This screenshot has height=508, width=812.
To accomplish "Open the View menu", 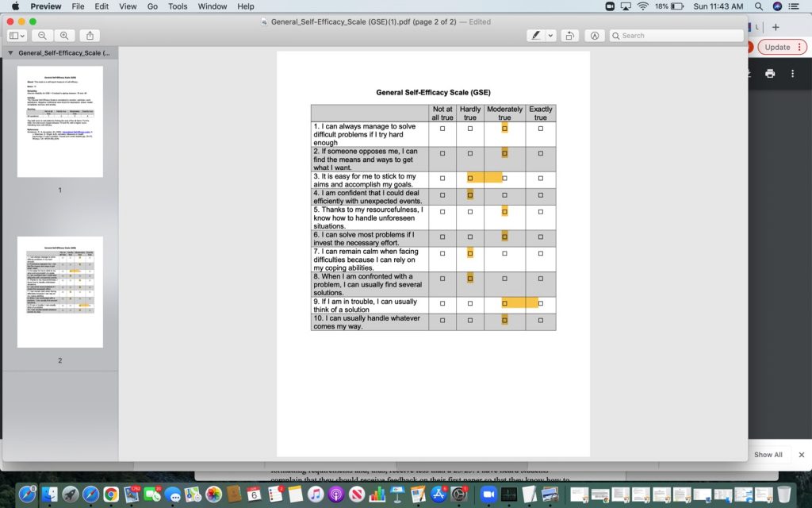I will click(128, 6).
